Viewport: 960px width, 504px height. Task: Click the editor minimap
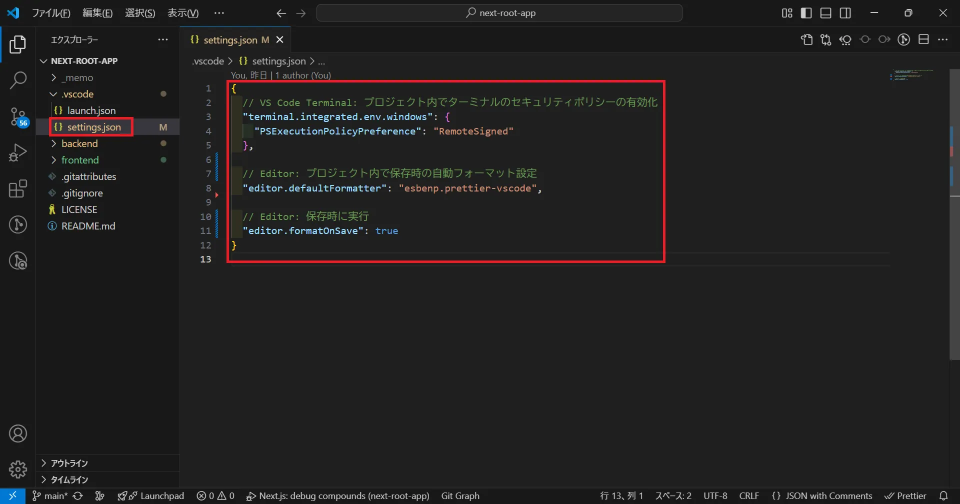912,75
